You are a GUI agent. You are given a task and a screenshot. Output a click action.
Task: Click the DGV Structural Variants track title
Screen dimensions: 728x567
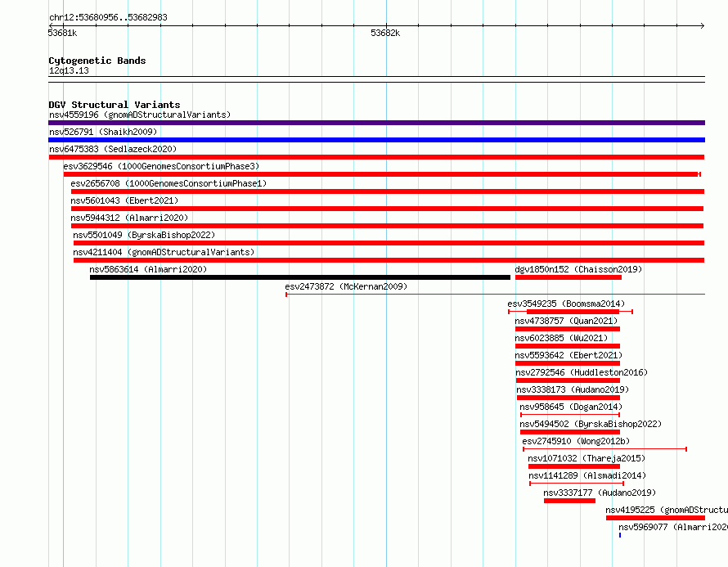115,105
